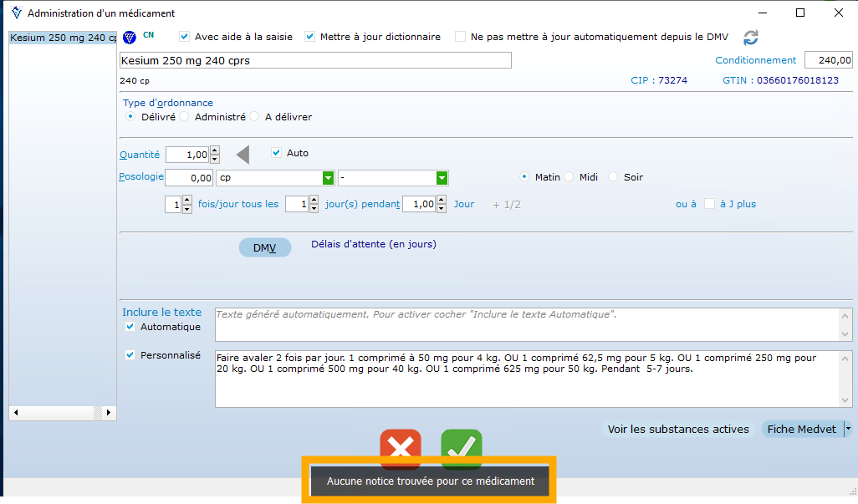Viewport: 858px width, 504px height.
Task: Click the automatic generated text area
Action: (528, 324)
